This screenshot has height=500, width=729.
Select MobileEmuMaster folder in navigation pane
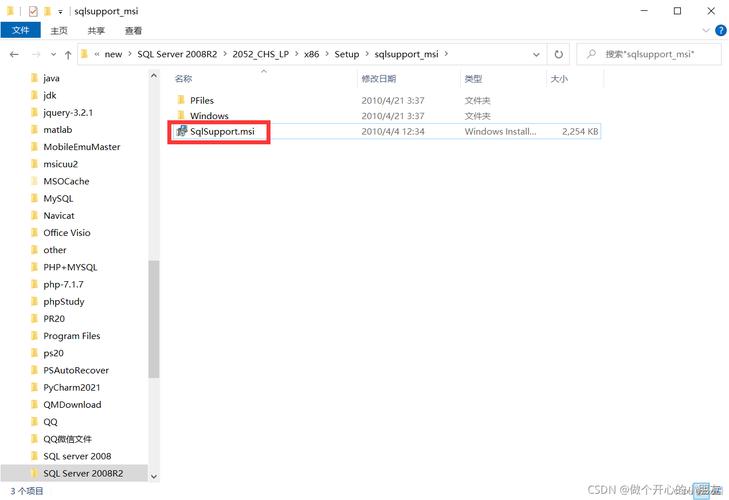click(81, 147)
